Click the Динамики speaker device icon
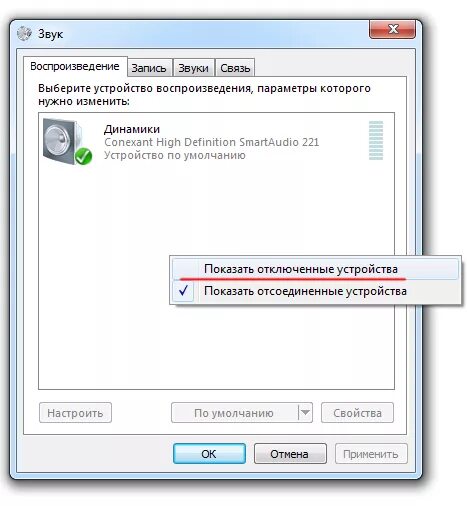The height and width of the screenshot is (506, 467). (67, 141)
